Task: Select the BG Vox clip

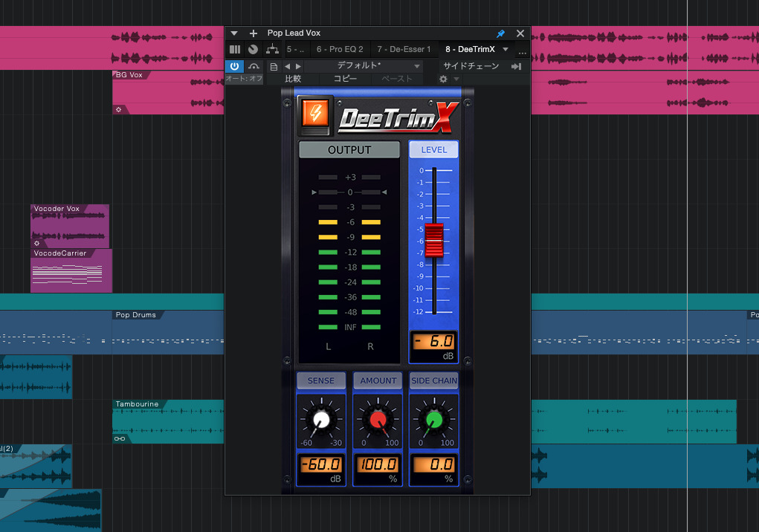Action: tap(168, 92)
